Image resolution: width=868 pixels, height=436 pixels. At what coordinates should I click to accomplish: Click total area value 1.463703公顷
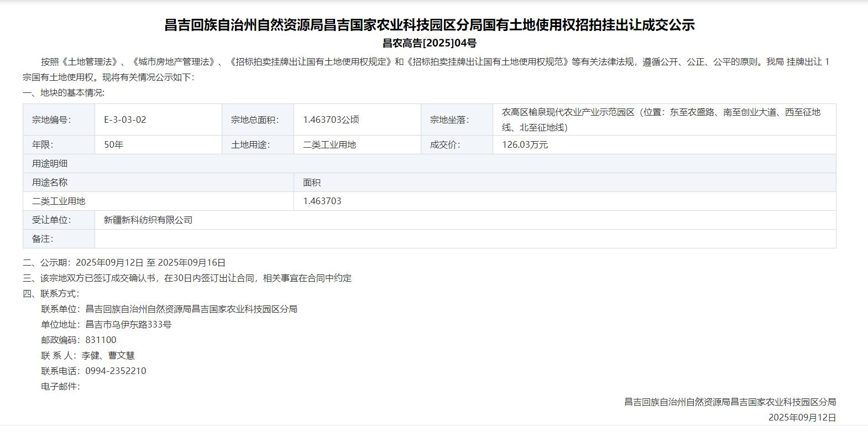(x=331, y=120)
